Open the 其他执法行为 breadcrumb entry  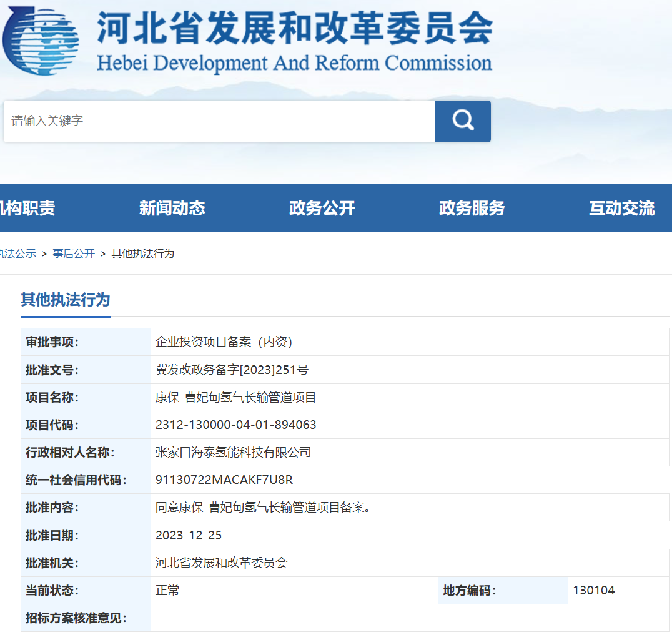point(142,254)
